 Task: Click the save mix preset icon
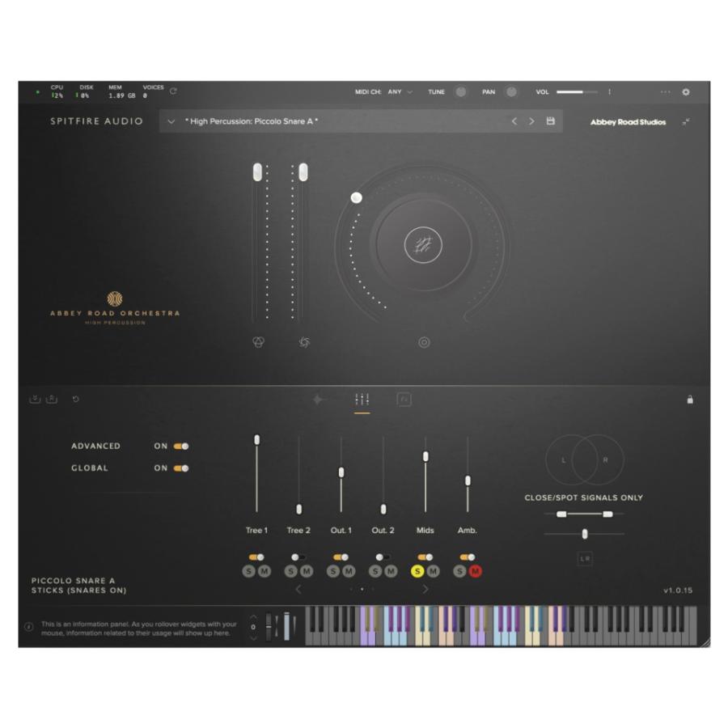click(x=52, y=399)
